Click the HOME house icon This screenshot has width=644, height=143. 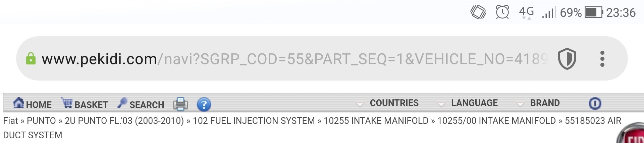point(18,102)
